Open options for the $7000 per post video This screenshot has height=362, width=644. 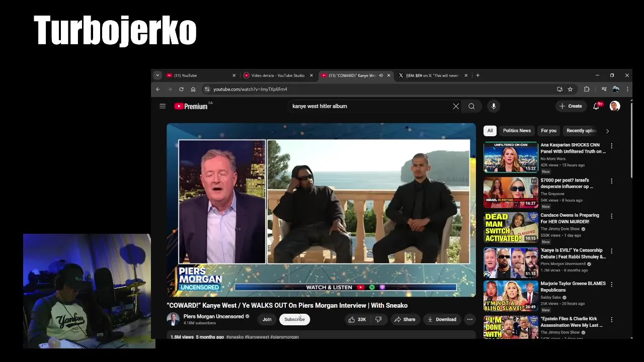612,181
